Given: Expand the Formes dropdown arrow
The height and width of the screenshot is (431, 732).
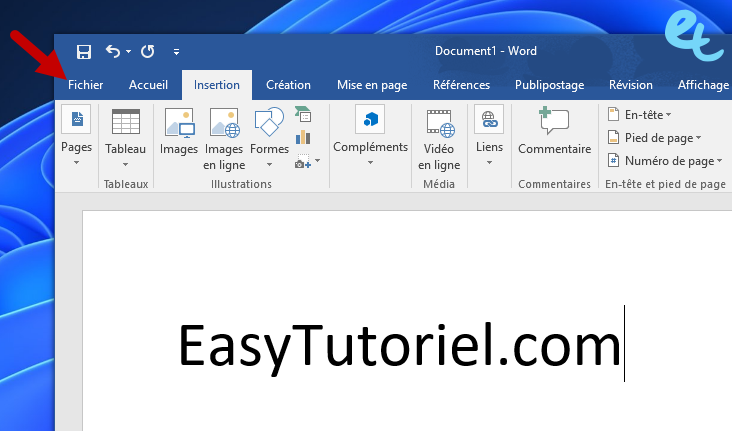Looking at the screenshot, I should click(269, 164).
